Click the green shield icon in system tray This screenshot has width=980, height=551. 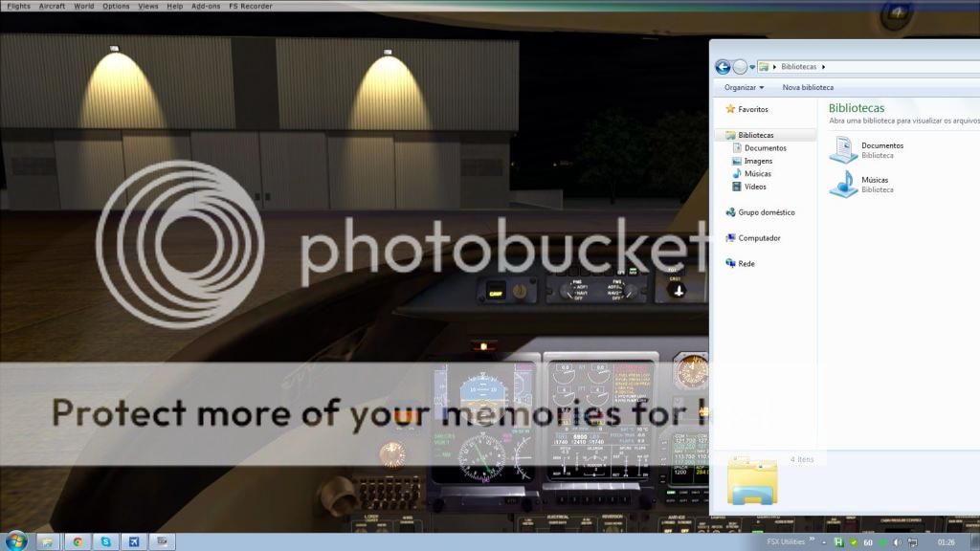853,542
